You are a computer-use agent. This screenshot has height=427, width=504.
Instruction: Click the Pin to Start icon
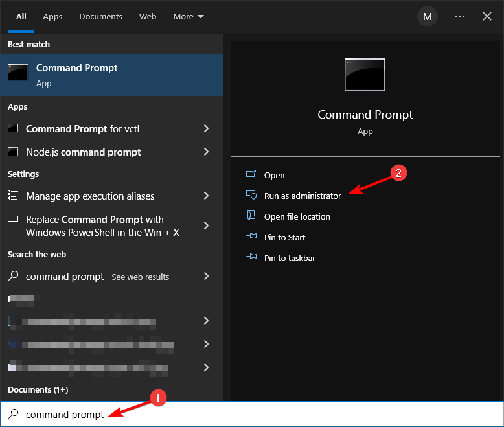[251, 237]
